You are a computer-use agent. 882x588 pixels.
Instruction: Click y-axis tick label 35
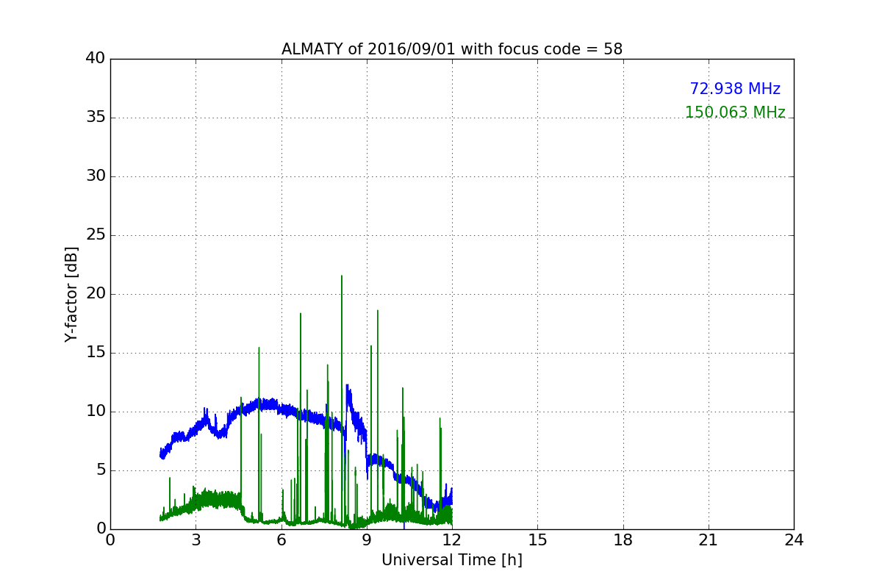click(x=95, y=118)
